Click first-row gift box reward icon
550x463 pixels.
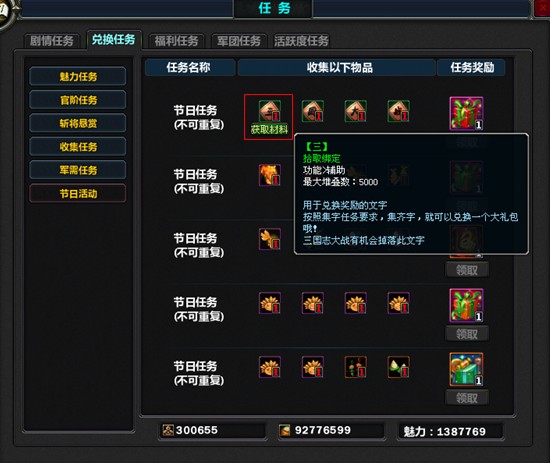pyautogui.click(x=466, y=113)
